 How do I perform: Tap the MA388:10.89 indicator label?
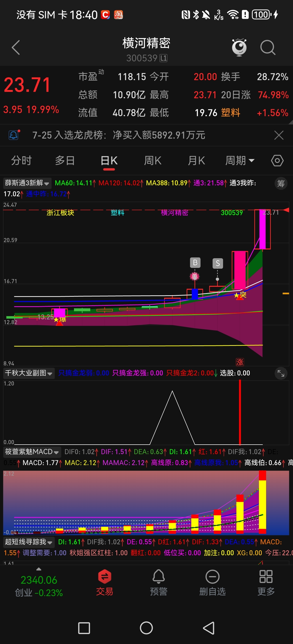click(168, 183)
